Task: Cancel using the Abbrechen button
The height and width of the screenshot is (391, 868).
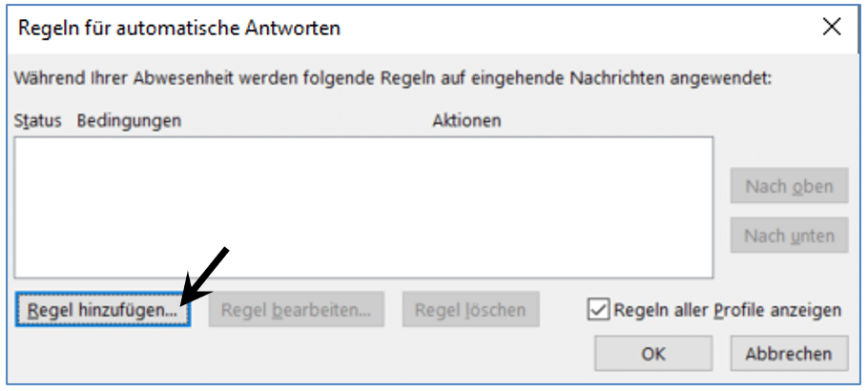Action: (x=790, y=354)
